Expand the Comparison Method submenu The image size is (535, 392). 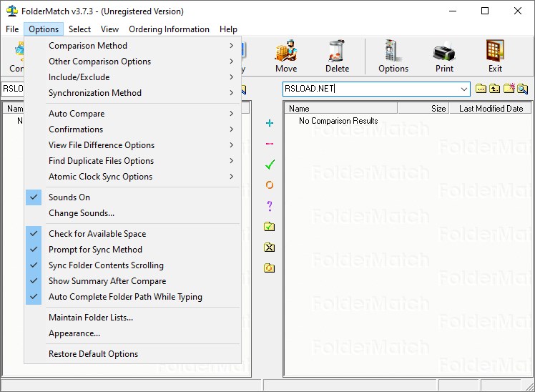pos(132,45)
